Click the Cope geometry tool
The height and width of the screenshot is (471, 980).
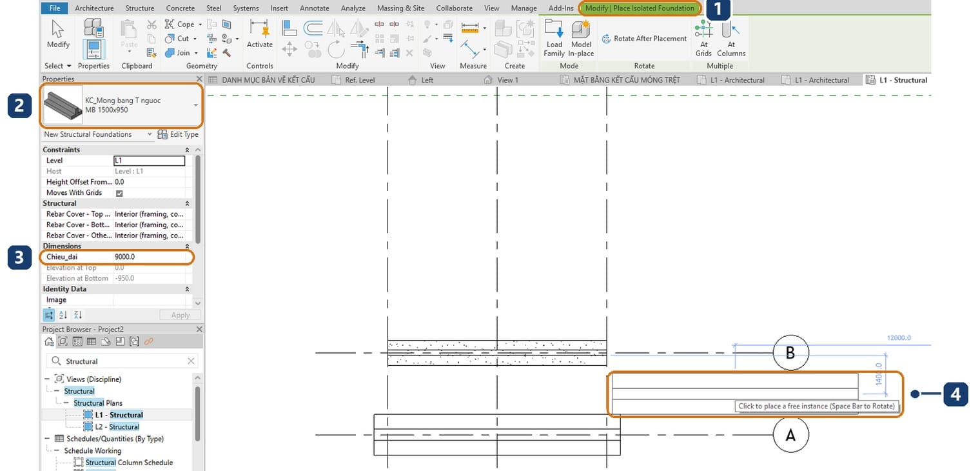point(181,25)
